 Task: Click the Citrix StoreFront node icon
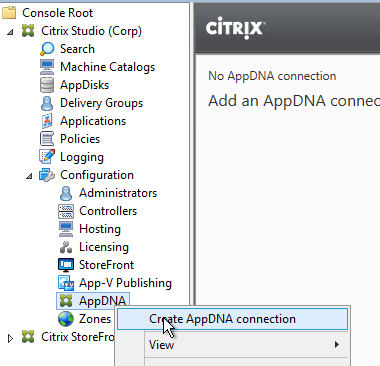coord(28,337)
